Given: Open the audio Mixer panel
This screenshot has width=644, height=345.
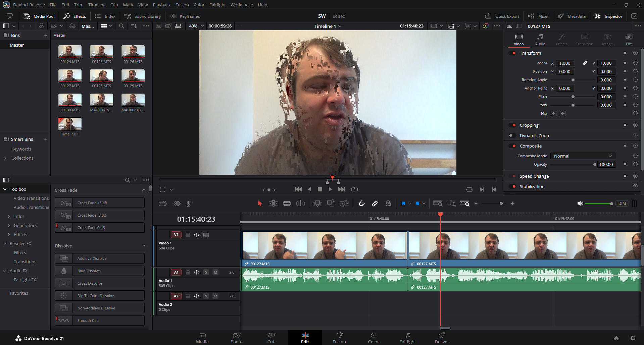Looking at the screenshot, I should [x=538, y=16].
